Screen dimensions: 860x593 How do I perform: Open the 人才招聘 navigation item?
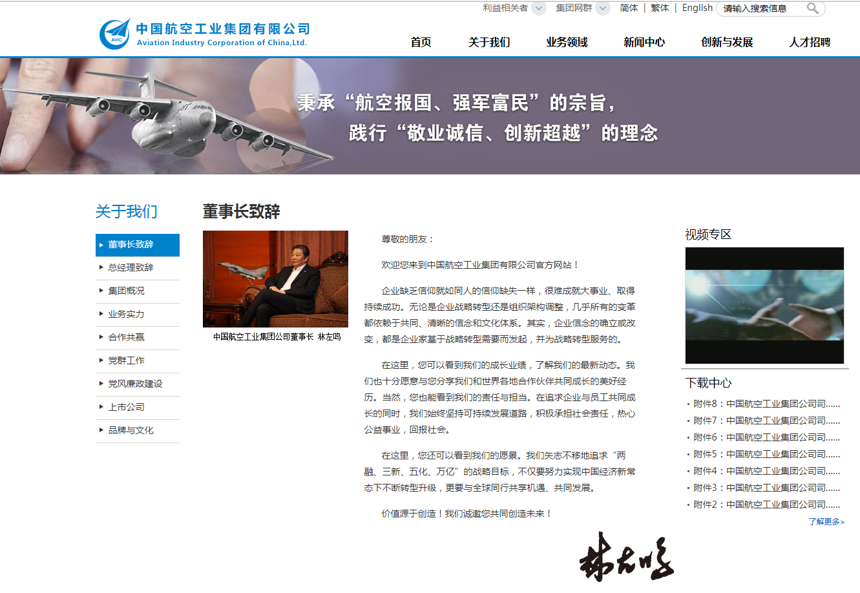pos(810,42)
